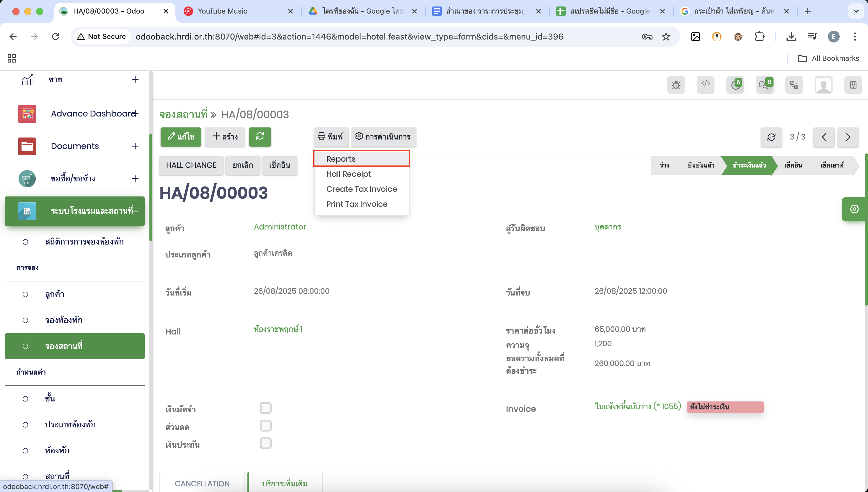
Task: Select Hall Receipt from print menu
Action: [x=348, y=174]
